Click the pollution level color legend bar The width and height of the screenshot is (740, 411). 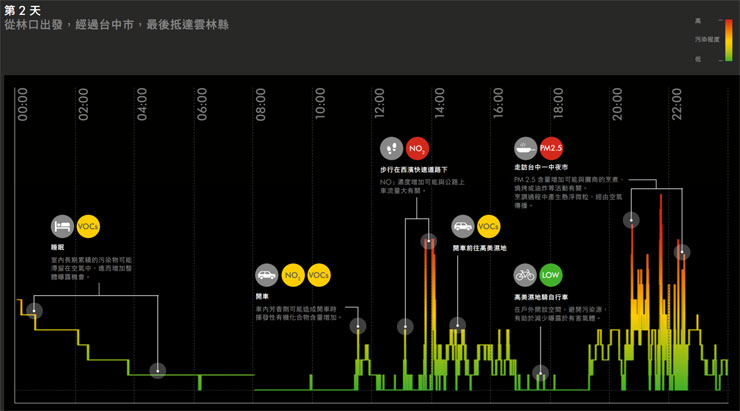click(x=726, y=39)
